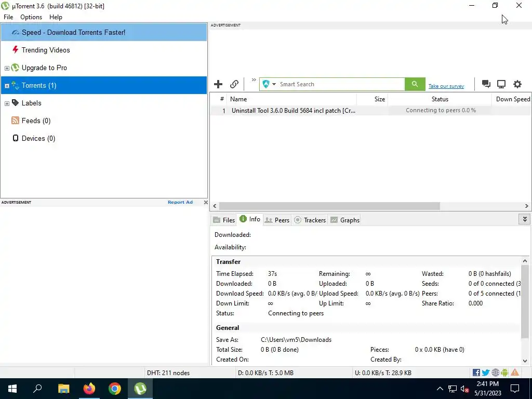Click the network warning triangle in status bar

515,373
